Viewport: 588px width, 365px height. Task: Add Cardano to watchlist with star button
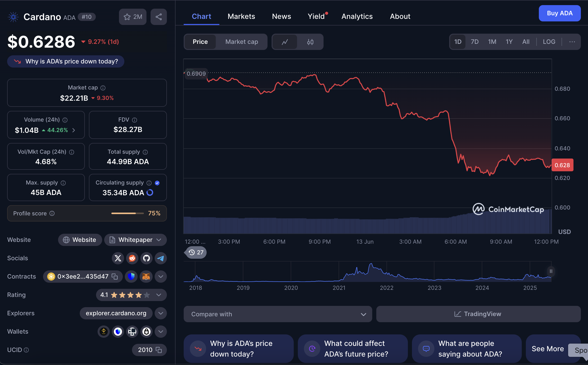(x=132, y=17)
